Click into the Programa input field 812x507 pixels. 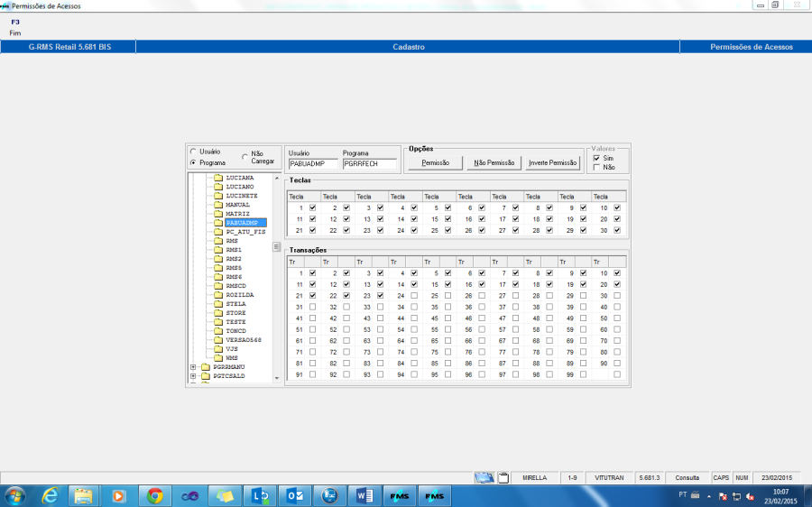370,164
